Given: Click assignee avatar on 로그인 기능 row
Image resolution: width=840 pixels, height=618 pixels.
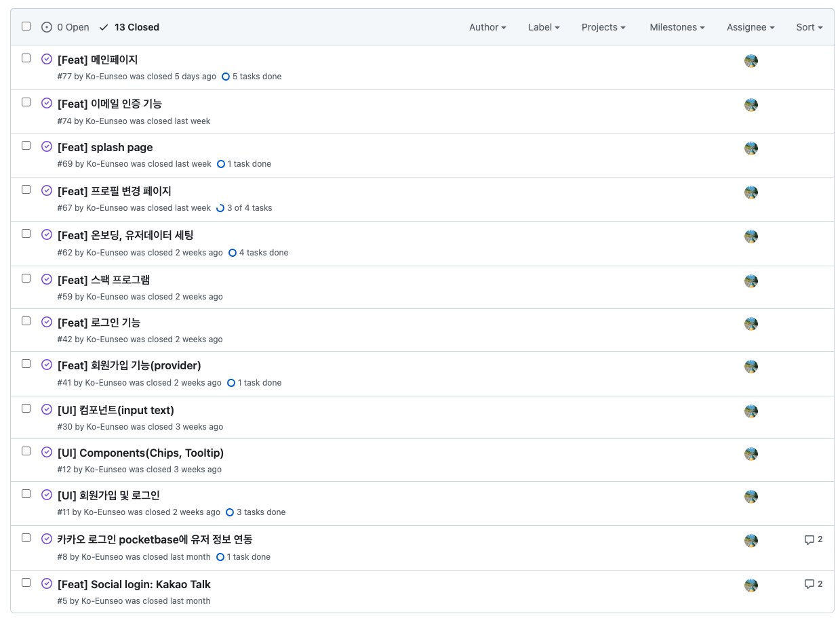Looking at the screenshot, I should tap(751, 324).
